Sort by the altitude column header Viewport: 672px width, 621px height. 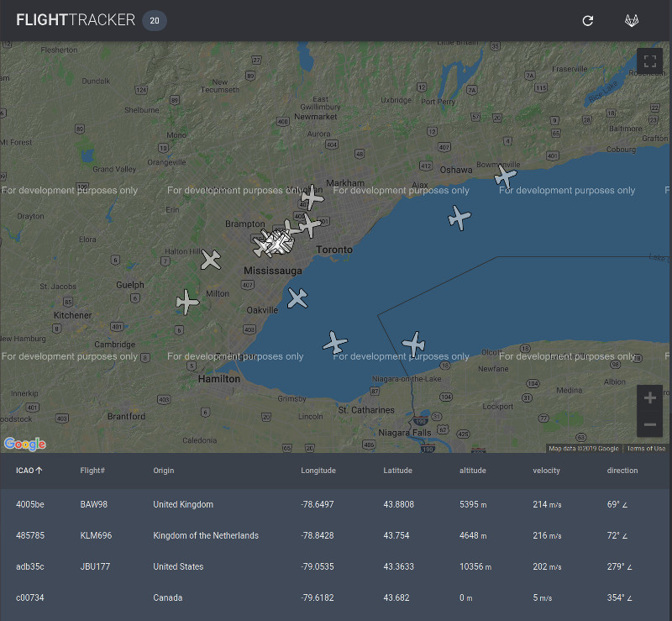(x=473, y=471)
